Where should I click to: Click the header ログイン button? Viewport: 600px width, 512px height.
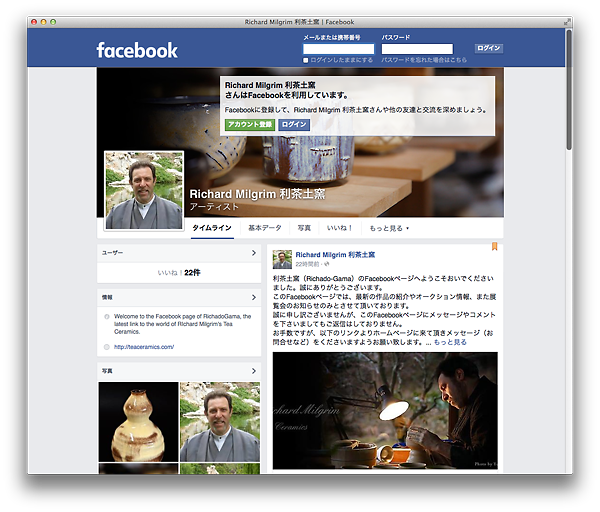pyautogui.click(x=489, y=48)
